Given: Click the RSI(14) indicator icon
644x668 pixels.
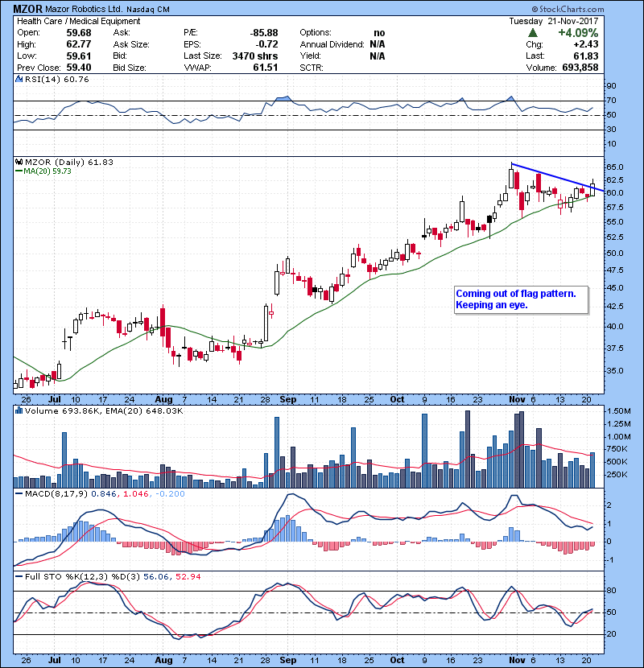Looking at the screenshot, I should [x=19, y=79].
